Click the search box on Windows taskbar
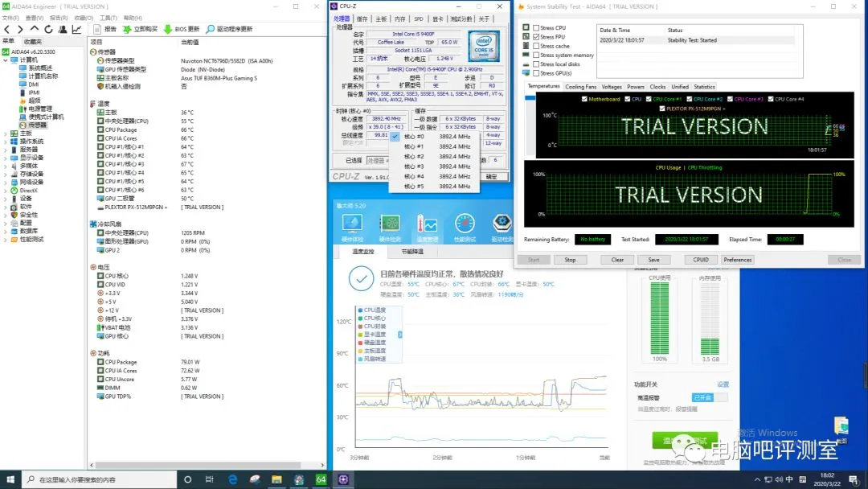868x489 pixels. coord(100,479)
